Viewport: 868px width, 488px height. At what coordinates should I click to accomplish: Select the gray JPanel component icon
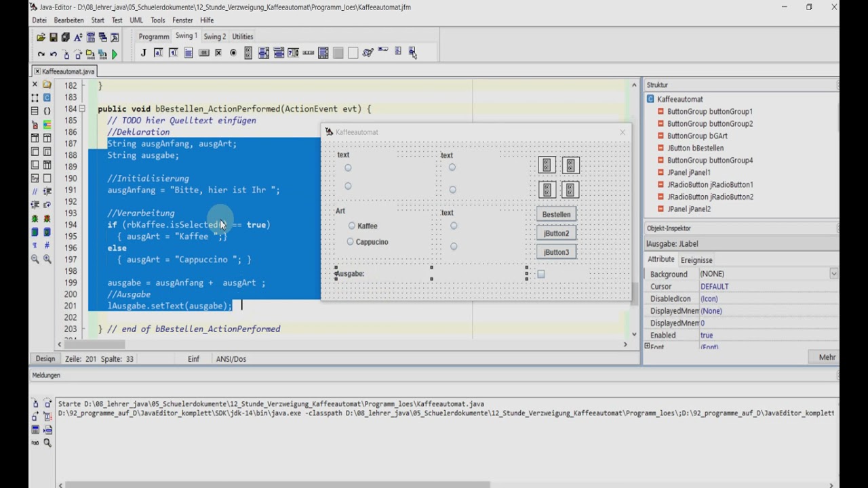338,53
